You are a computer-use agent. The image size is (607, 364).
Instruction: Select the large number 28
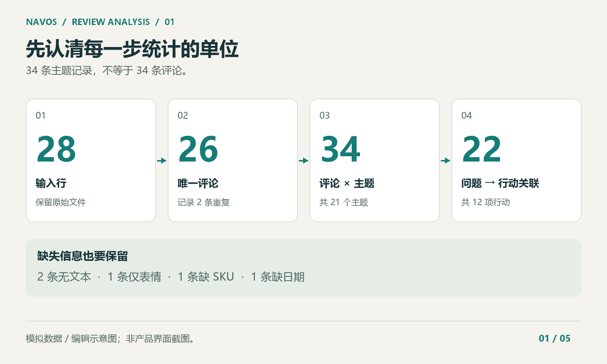coord(57,149)
